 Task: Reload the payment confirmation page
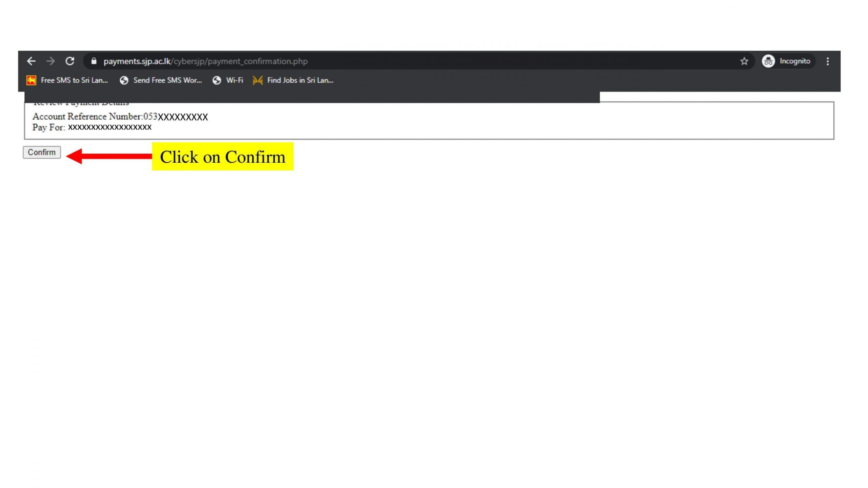[x=70, y=61]
